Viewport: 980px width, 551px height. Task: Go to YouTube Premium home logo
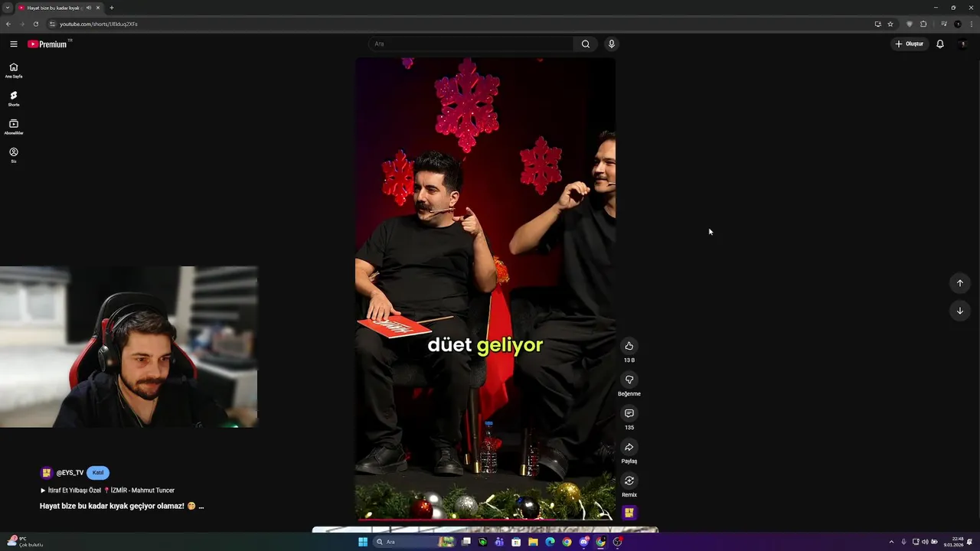[x=49, y=44]
